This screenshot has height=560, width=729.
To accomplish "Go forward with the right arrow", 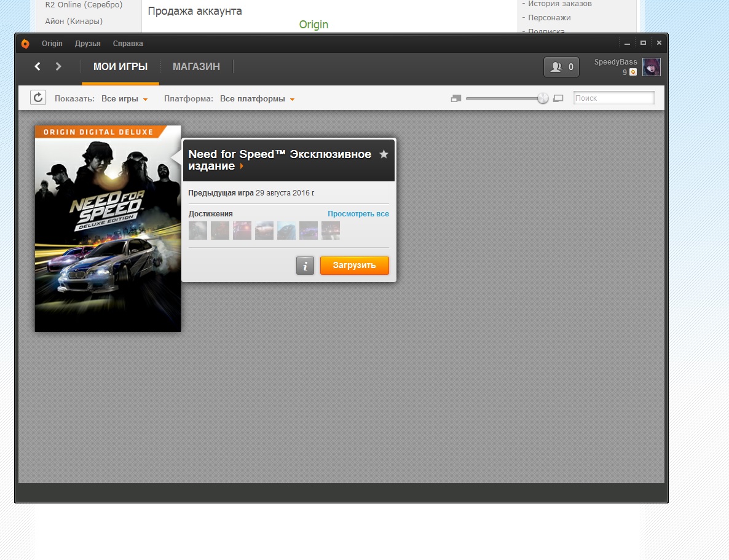I will tap(58, 66).
